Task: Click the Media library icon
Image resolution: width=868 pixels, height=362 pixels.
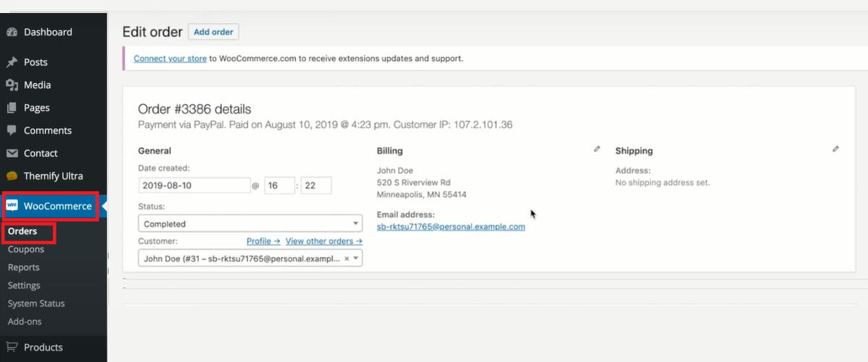Action: 12,85
